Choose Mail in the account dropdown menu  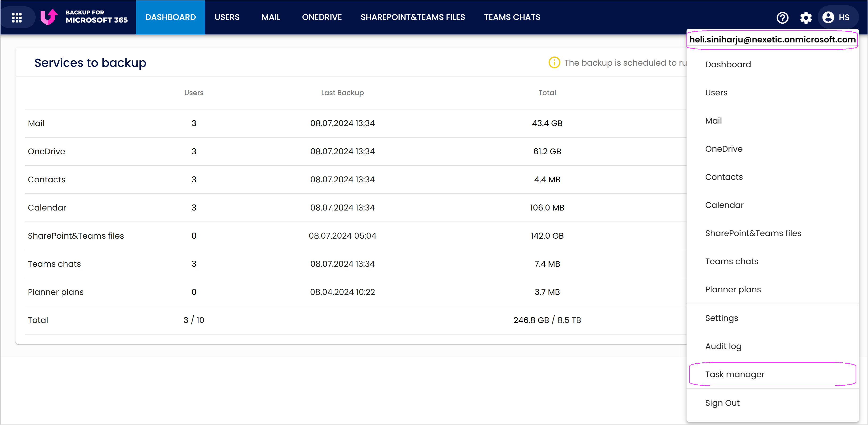coord(772,120)
